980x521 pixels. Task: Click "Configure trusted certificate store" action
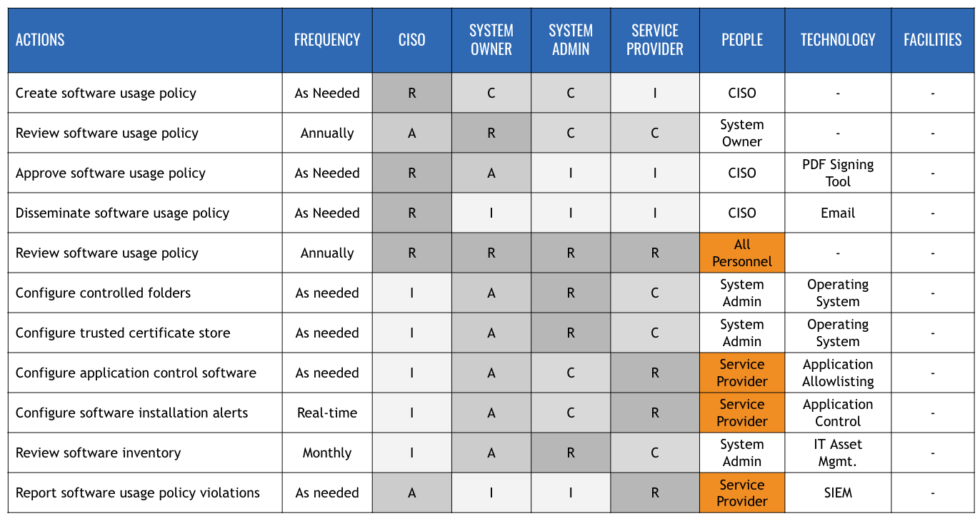[x=123, y=333]
